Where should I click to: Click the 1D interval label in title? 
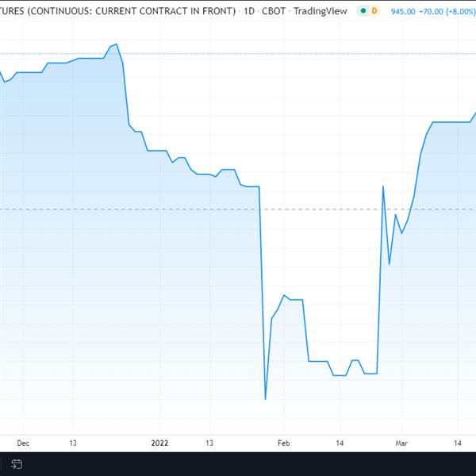coord(249,11)
